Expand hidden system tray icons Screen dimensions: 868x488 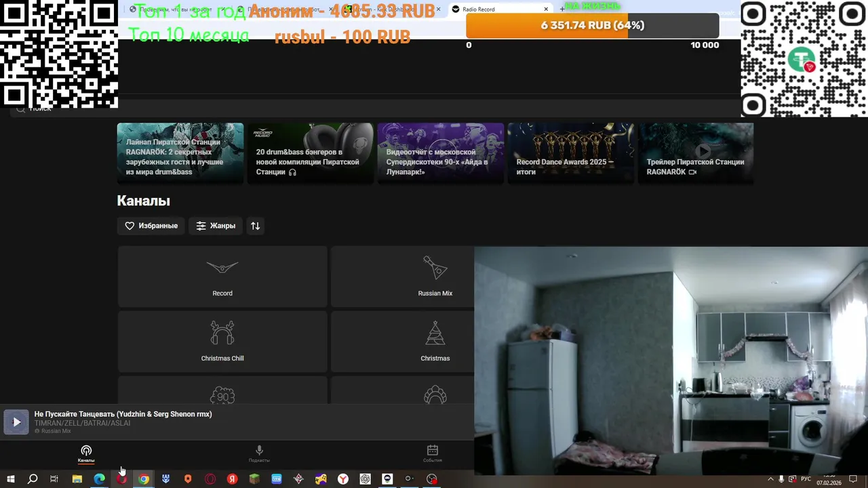pos(770,479)
